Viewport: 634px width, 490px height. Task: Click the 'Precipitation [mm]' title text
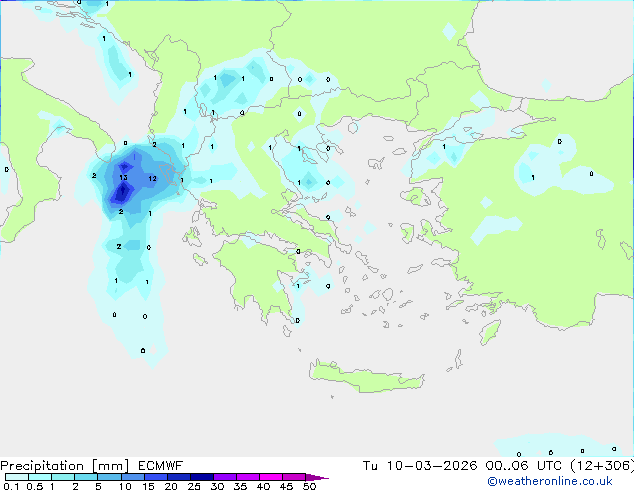click(64, 466)
